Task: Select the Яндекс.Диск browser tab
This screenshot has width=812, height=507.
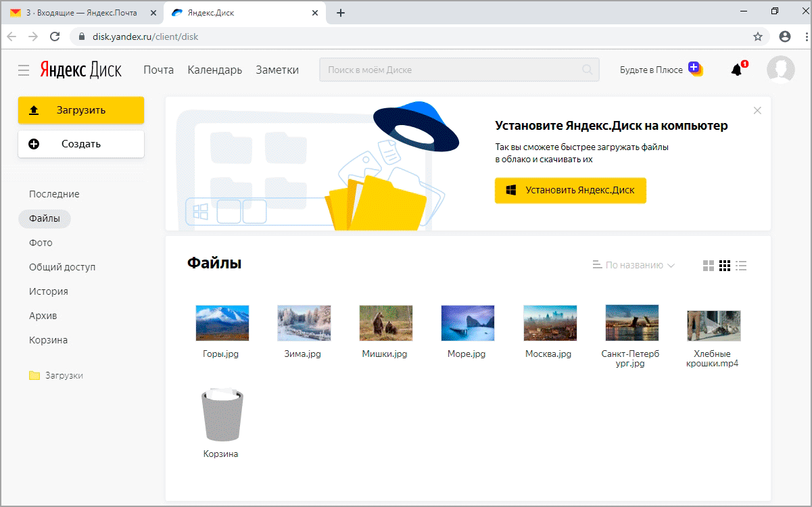Action: (245, 13)
